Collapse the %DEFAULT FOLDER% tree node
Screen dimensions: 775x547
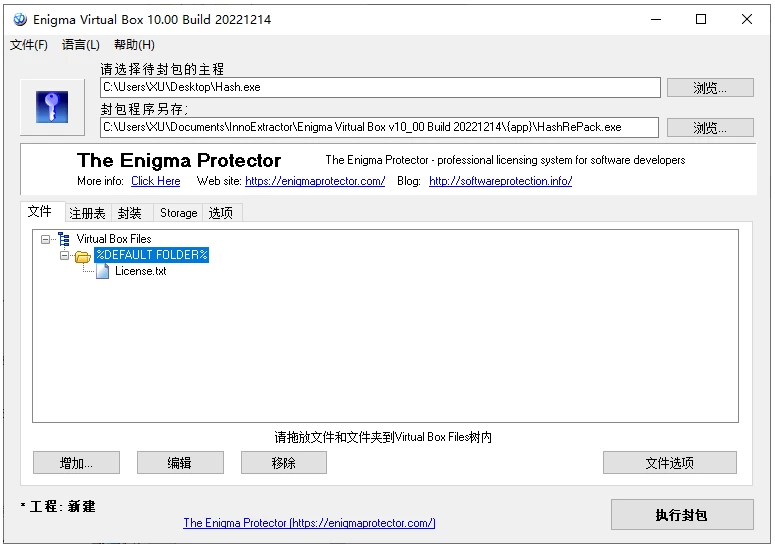(x=65, y=255)
